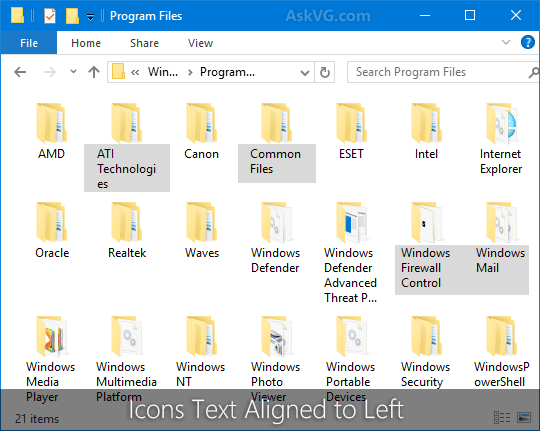
Task: Select the Waves folder icon
Action: (x=201, y=222)
